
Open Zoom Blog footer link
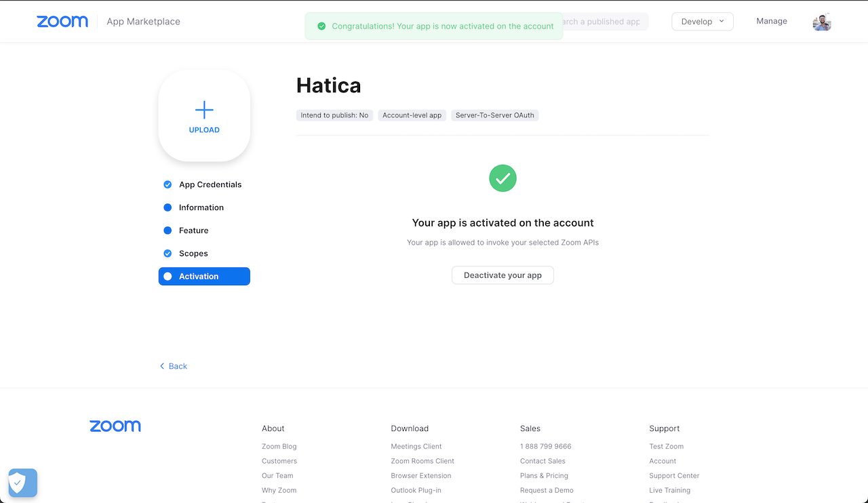pyautogui.click(x=279, y=447)
